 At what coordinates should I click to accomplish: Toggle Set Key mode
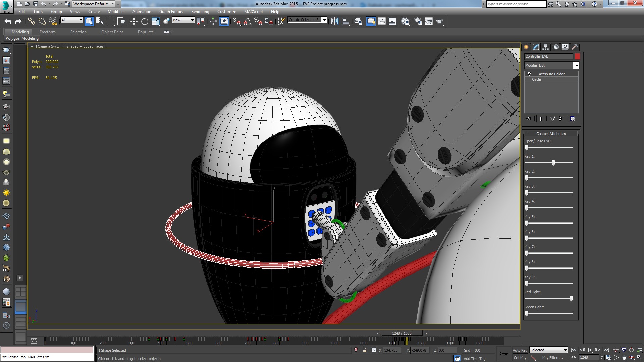tap(520, 358)
